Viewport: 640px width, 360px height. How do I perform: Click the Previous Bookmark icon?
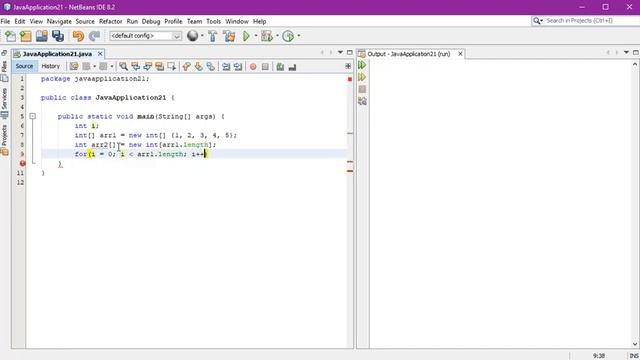(x=187, y=67)
